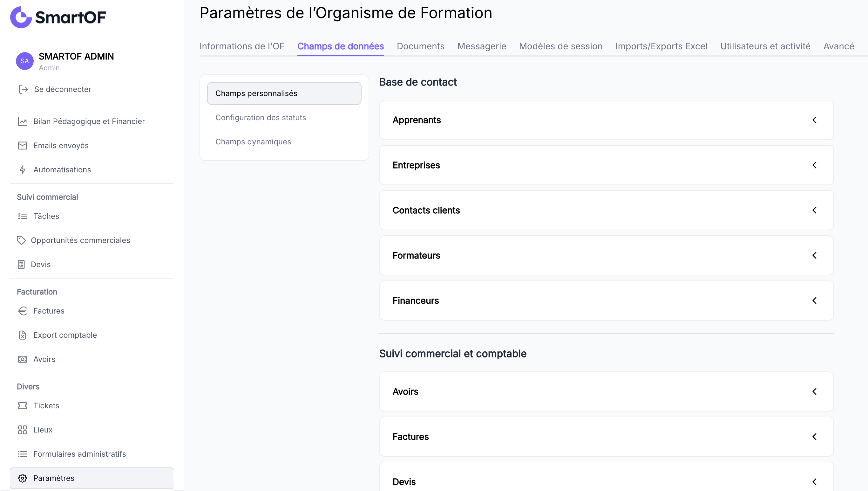Click the Emails envoyés envelope icon
The image size is (868, 491).
pos(22,145)
